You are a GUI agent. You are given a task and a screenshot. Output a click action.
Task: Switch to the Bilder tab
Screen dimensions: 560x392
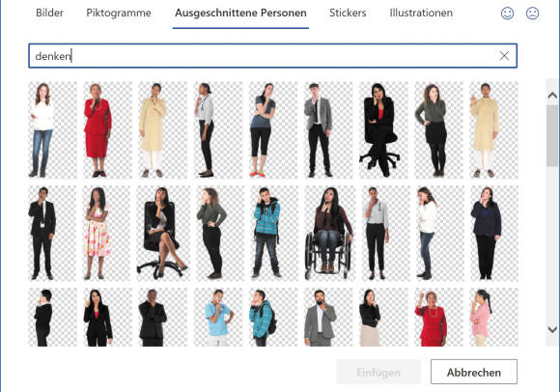(x=49, y=13)
